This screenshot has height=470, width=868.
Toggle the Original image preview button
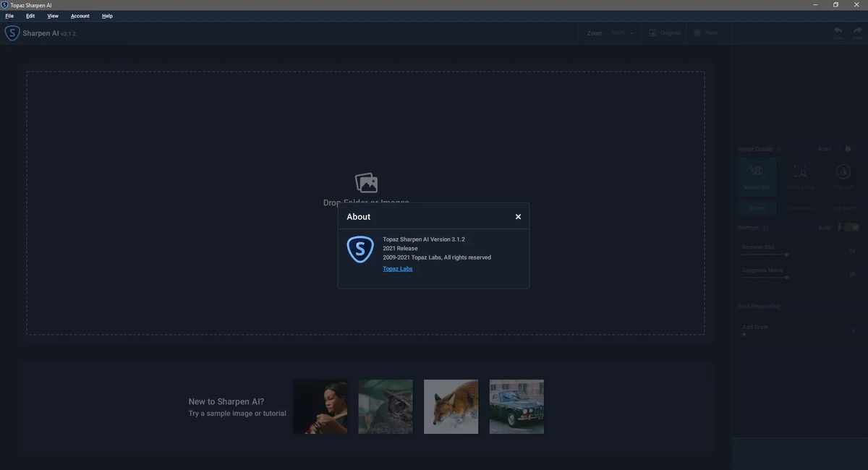[x=664, y=33]
